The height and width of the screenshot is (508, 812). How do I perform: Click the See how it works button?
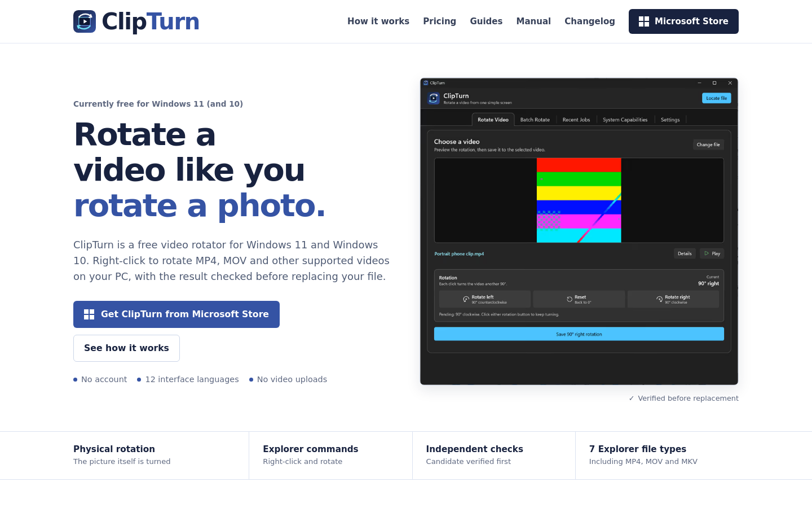pos(126,348)
